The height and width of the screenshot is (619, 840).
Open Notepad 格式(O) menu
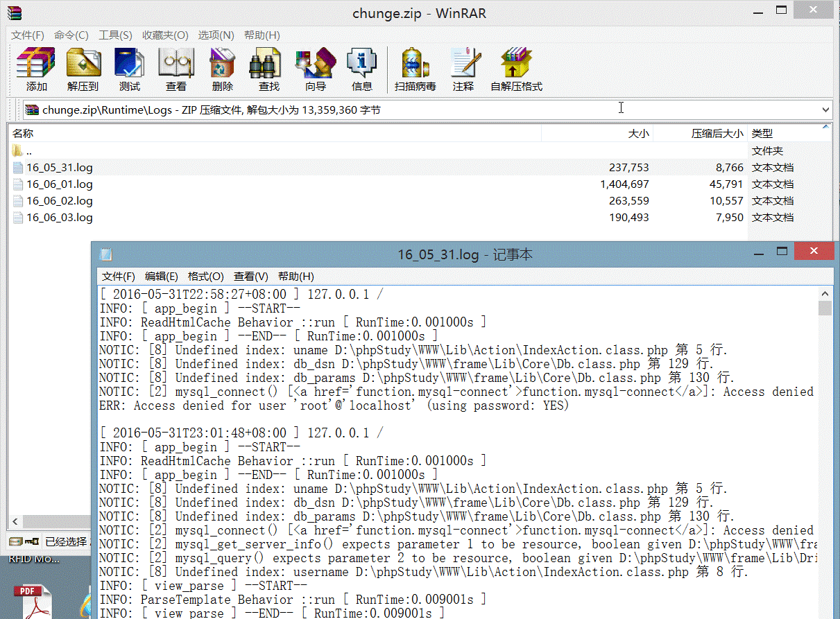(x=206, y=276)
